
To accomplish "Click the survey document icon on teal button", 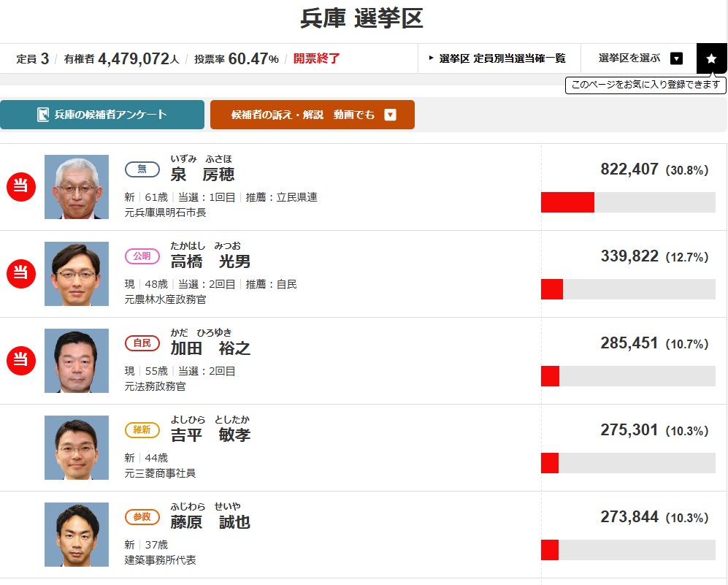I will pyautogui.click(x=43, y=115).
